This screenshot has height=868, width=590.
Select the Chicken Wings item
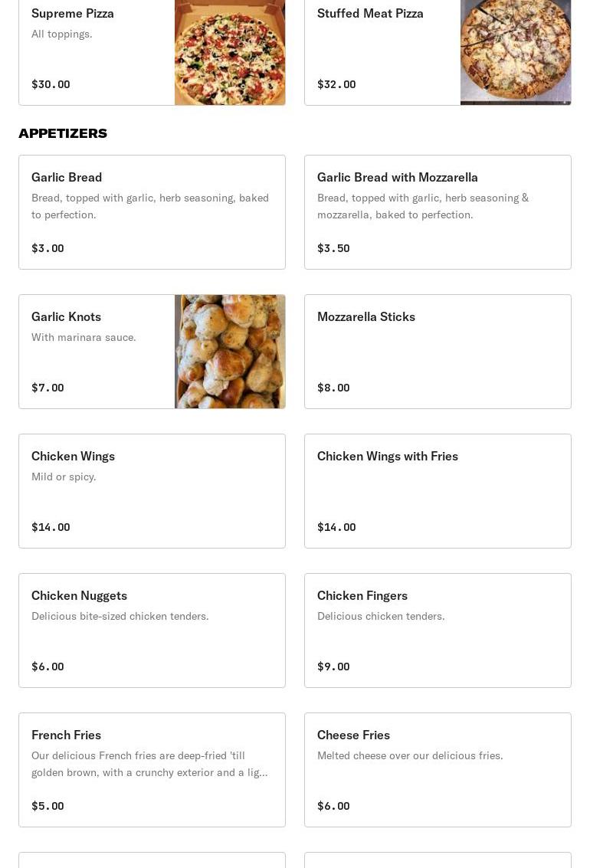(152, 491)
